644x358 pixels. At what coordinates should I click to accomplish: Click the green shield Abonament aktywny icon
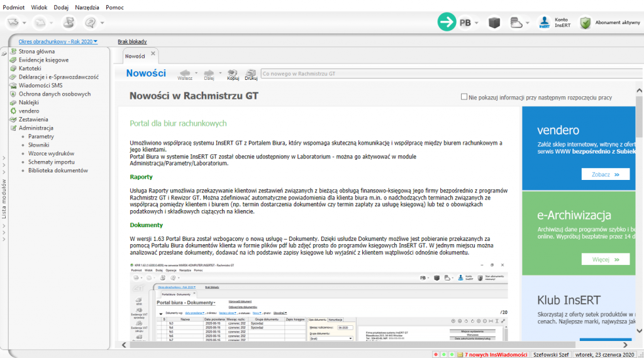(x=586, y=23)
